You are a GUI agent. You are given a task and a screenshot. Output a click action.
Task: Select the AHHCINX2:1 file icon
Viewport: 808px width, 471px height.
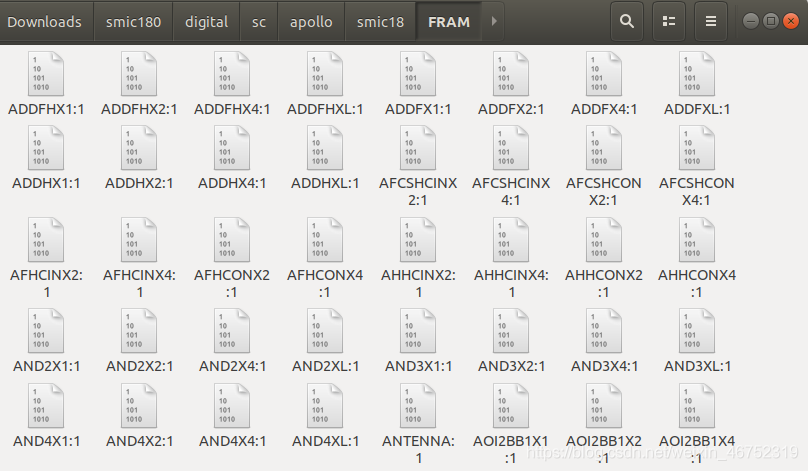418,240
